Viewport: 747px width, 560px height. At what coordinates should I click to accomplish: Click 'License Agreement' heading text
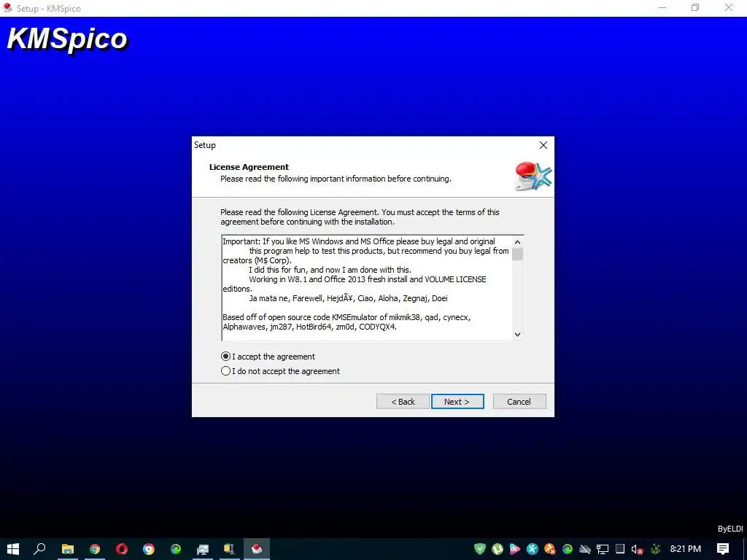click(249, 167)
